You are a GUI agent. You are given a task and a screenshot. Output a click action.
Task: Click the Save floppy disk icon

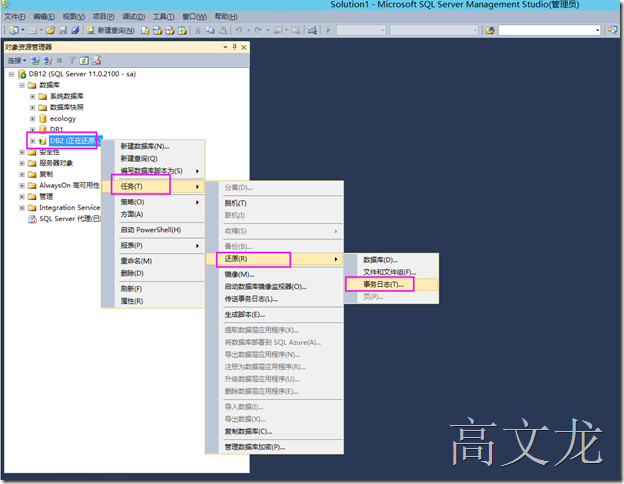pyautogui.click(x=63, y=30)
